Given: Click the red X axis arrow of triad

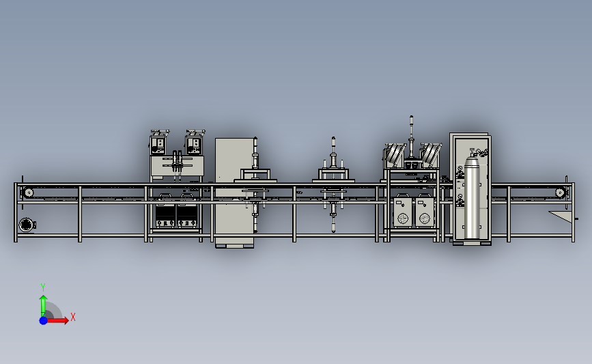Looking at the screenshot, I should 58,320.
